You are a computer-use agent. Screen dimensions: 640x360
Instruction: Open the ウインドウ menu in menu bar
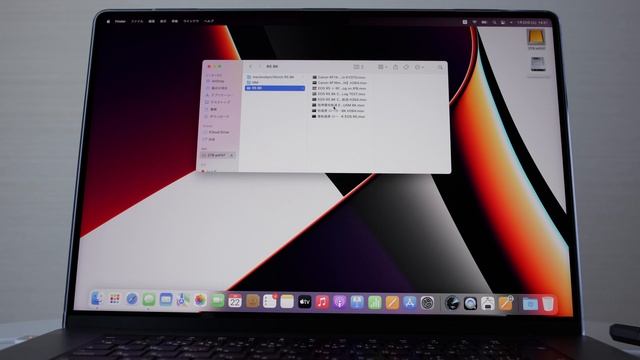point(191,21)
